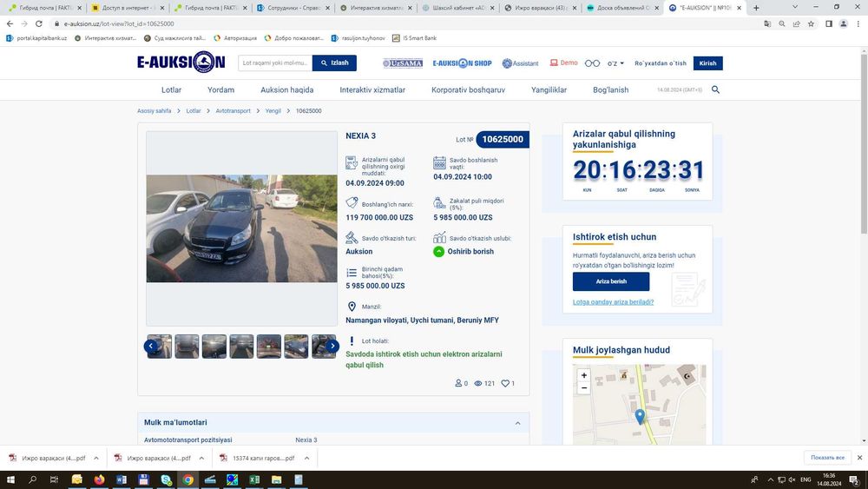
Task: Show previous gallery thumbnails
Action: (x=150, y=346)
